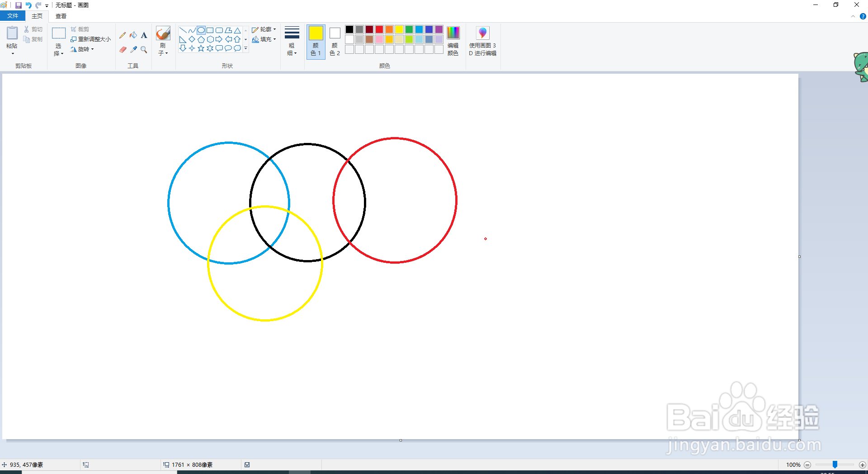The height and width of the screenshot is (474, 868).
Task: Open the Rotate (旋转) dropdown
Action: pos(82,49)
